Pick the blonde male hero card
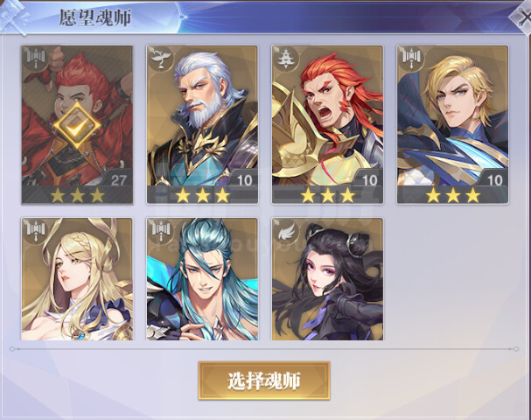531x420 pixels. click(x=452, y=124)
